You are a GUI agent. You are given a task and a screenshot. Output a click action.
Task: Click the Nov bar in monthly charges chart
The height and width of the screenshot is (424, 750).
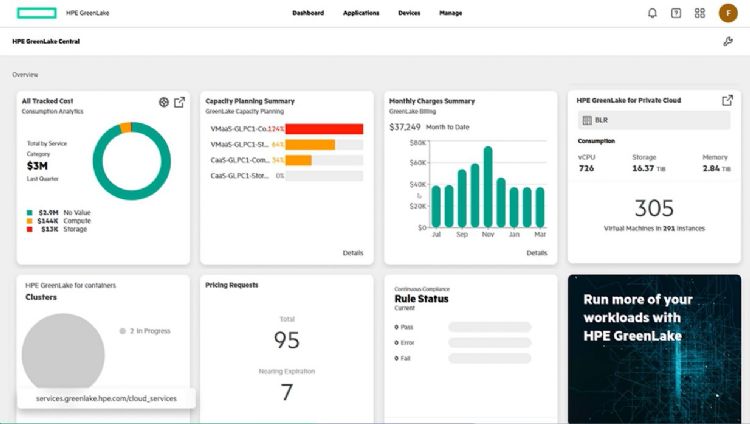[488, 187]
